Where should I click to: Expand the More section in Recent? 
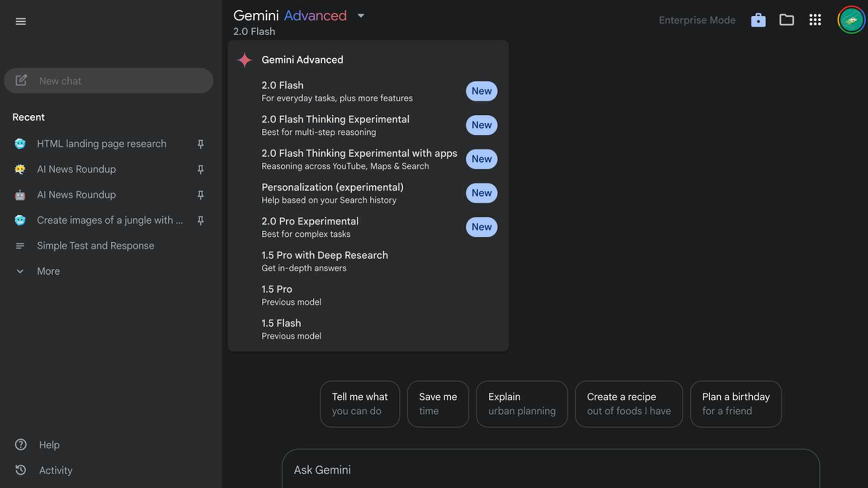(x=20, y=271)
